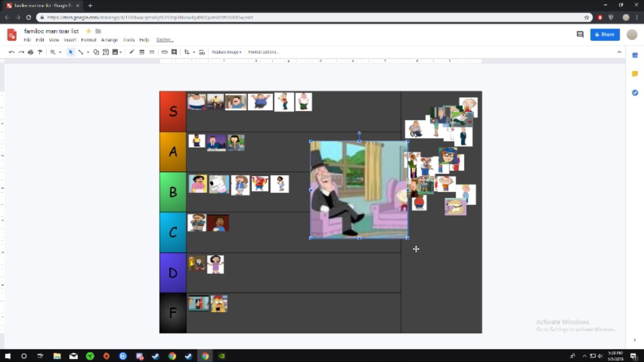Click the Print icon
644x362 pixels.
(31, 52)
